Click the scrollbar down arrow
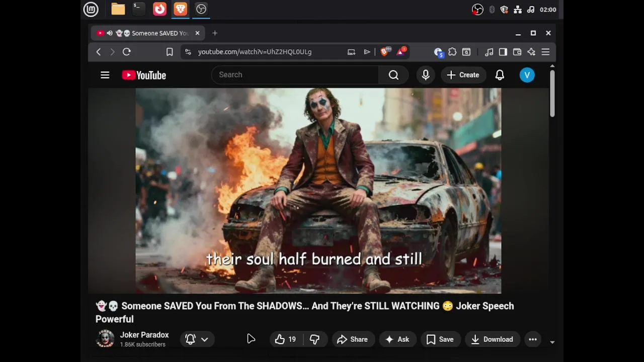 (552, 342)
